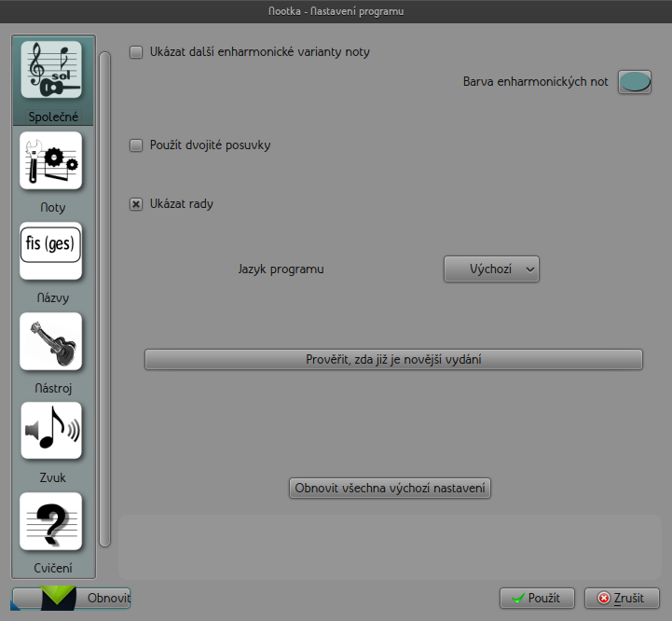Click the Použít button
The image size is (672, 621).
(537, 598)
